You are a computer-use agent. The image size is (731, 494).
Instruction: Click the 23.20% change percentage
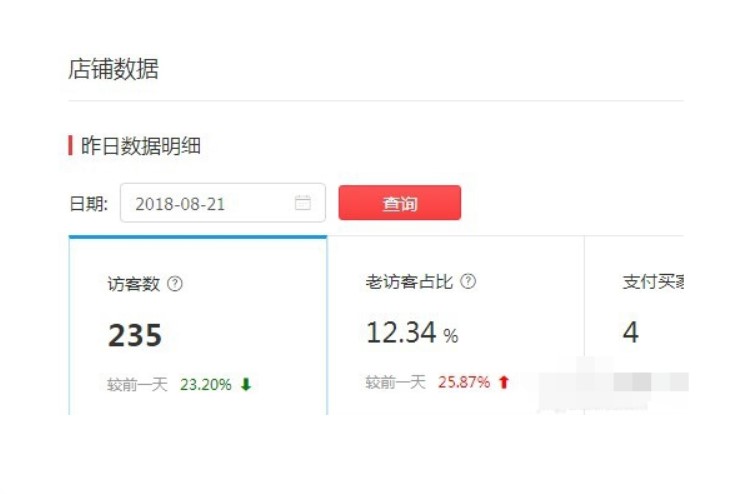pyautogui.click(x=206, y=384)
